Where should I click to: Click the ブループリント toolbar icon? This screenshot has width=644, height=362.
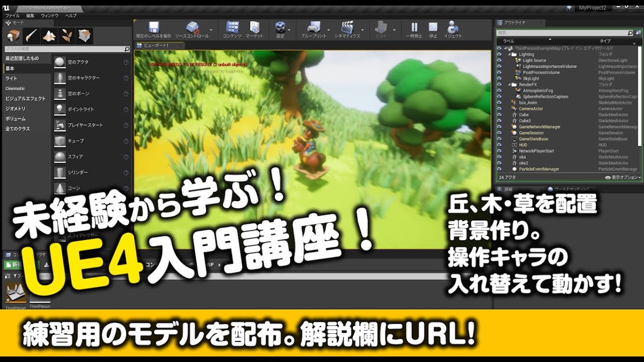coord(313,27)
